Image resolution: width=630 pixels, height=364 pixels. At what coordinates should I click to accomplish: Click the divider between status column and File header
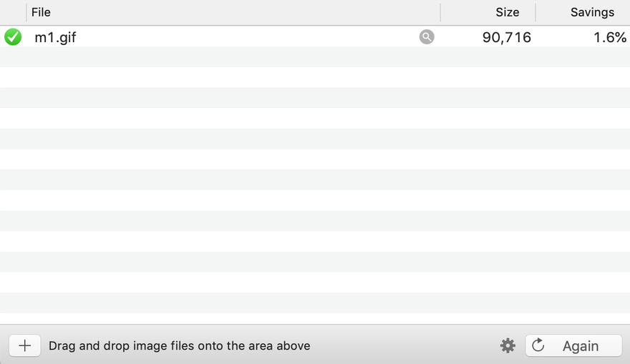(x=26, y=12)
